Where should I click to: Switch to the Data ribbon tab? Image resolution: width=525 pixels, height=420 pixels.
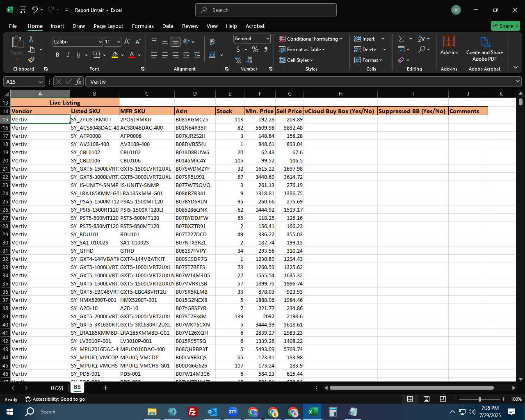coord(168,26)
